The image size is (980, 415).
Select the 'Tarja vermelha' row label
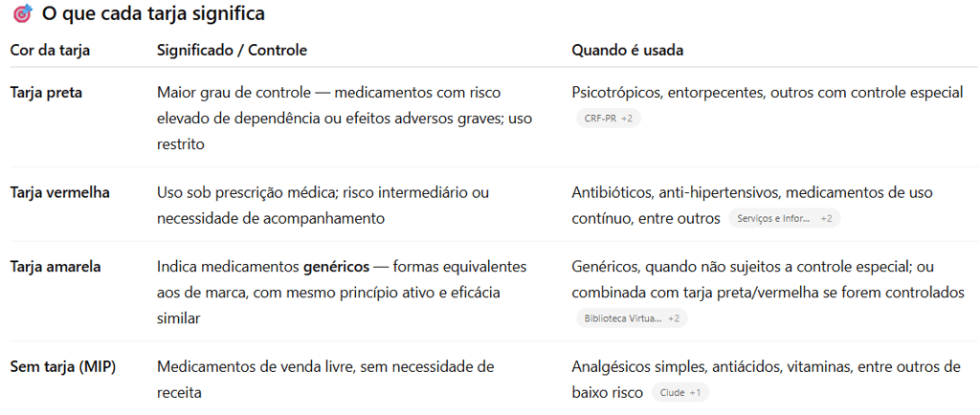point(59,192)
